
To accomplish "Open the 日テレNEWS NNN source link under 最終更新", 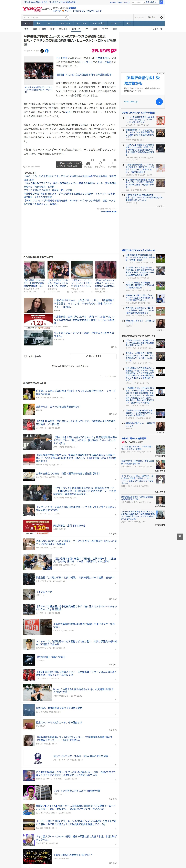I will click(x=108, y=212).
